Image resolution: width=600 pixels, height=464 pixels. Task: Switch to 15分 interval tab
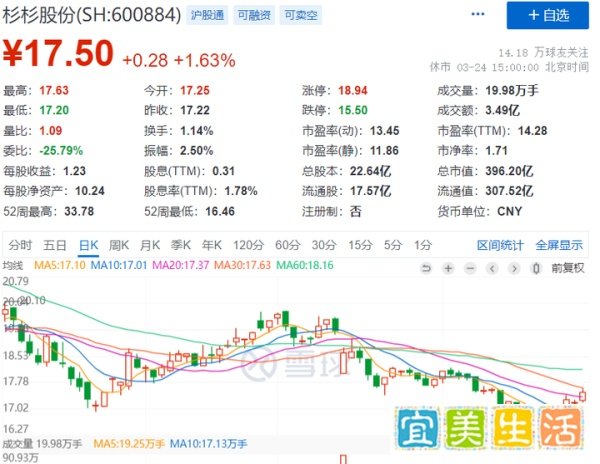[360, 245]
